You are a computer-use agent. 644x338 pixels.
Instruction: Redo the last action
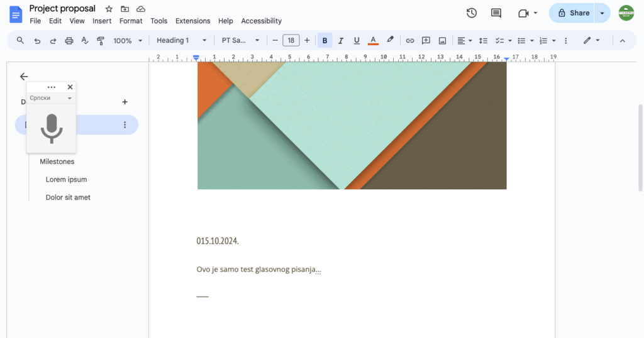coord(53,41)
